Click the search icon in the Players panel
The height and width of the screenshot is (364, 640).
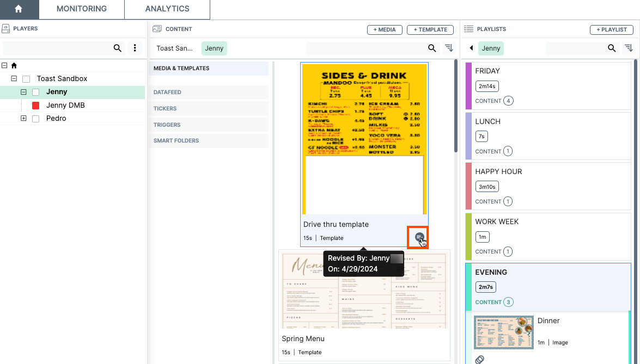coord(118,48)
